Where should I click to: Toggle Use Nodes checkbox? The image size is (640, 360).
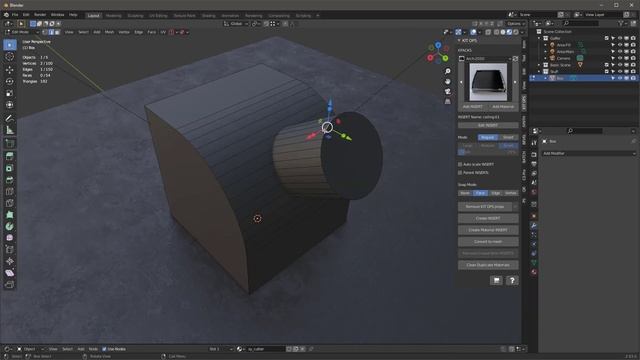coord(104,349)
